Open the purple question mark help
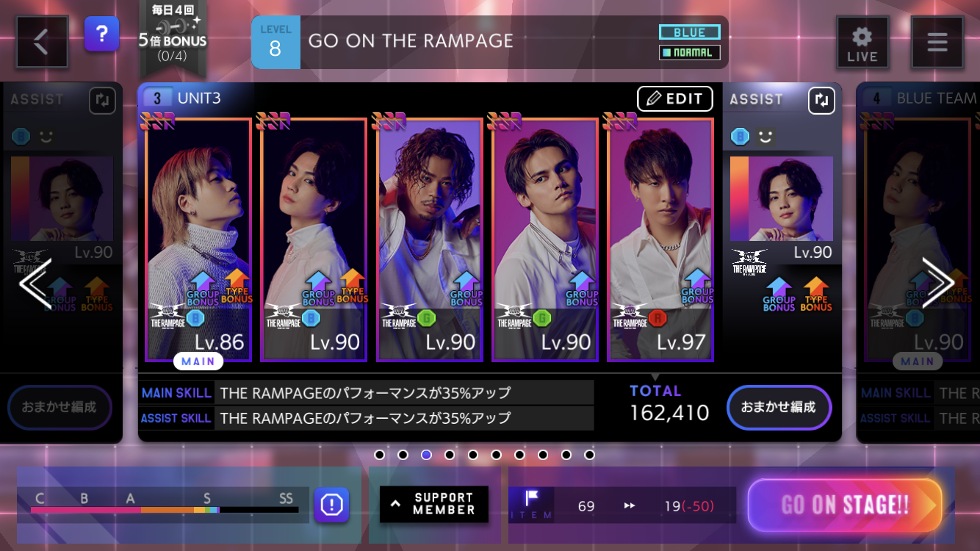 pyautogui.click(x=101, y=34)
